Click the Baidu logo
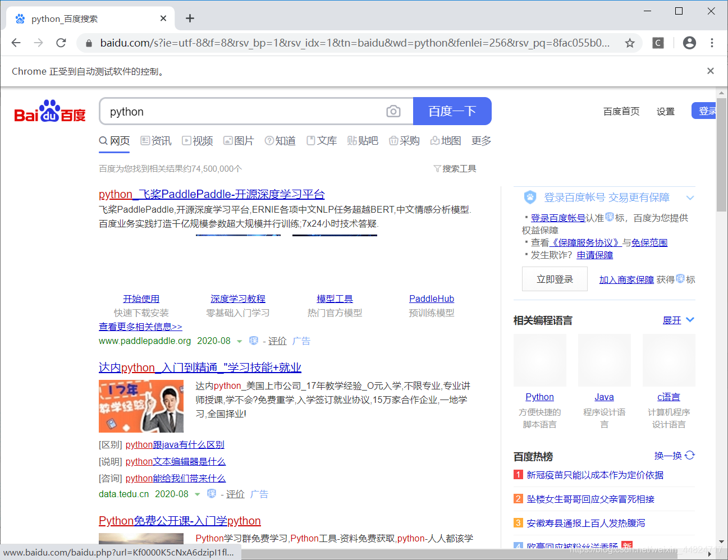 tap(50, 111)
